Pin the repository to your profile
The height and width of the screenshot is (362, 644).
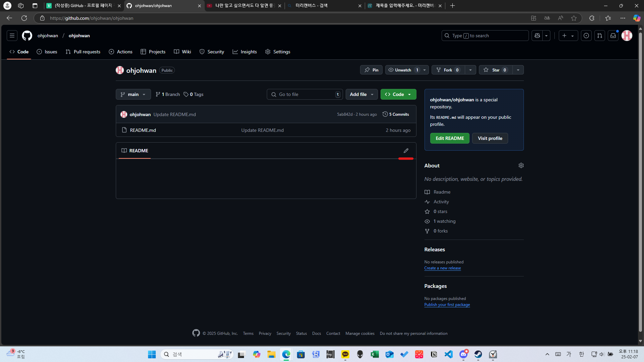click(371, 70)
